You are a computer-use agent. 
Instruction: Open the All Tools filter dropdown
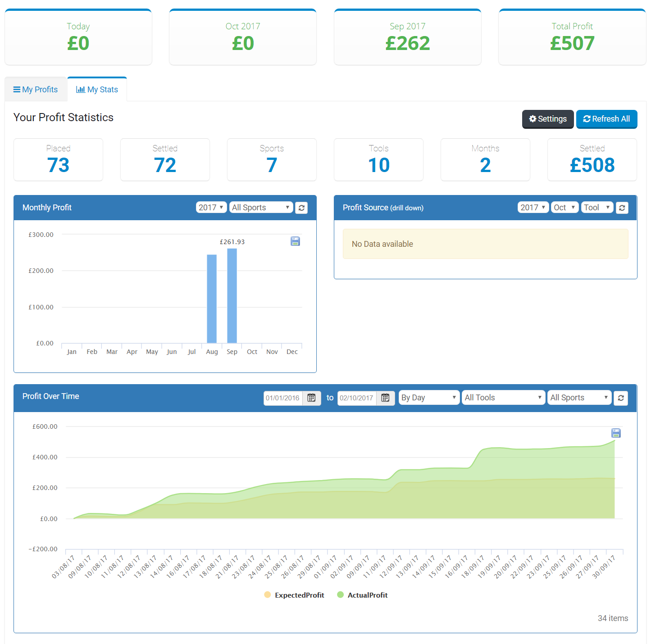pos(503,398)
